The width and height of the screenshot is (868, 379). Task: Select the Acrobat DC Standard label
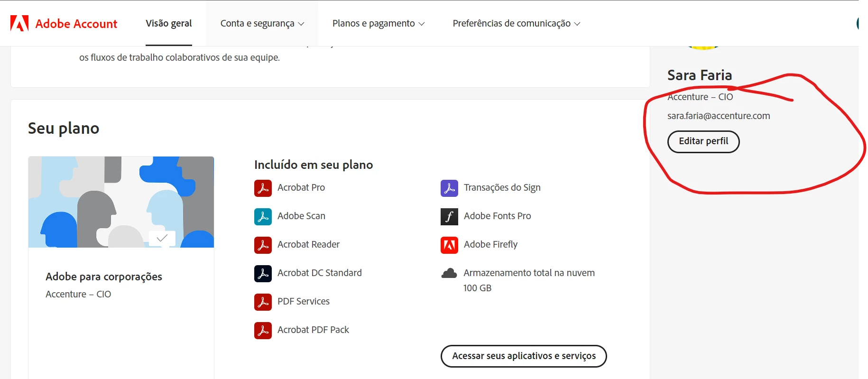(320, 273)
